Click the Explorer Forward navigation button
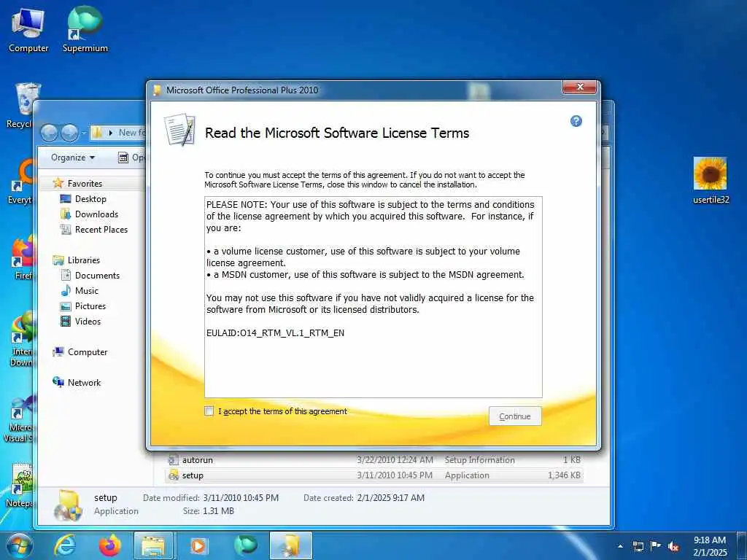This screenshot has width=747, height=560. [69, 133]
